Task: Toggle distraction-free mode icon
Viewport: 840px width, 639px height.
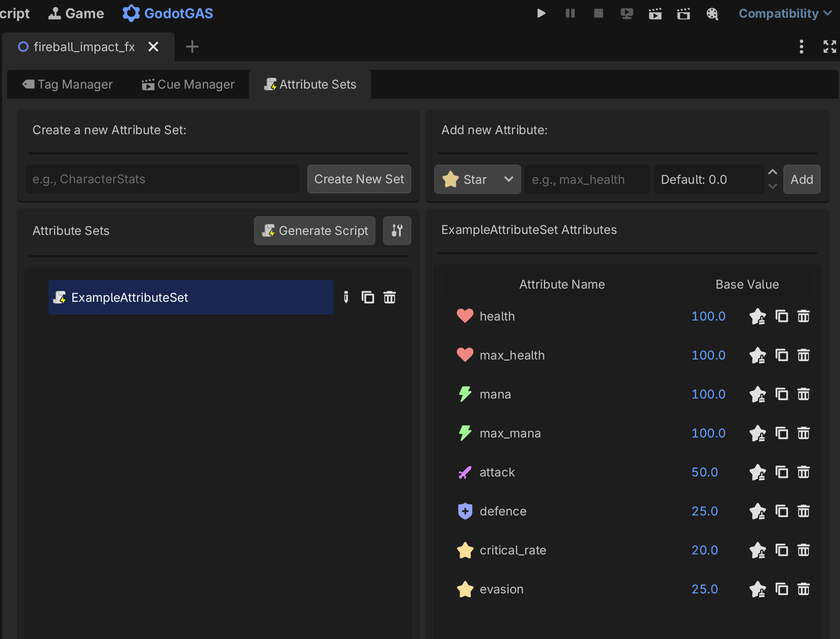Action: pyautogui.click(x=829, y=47)
